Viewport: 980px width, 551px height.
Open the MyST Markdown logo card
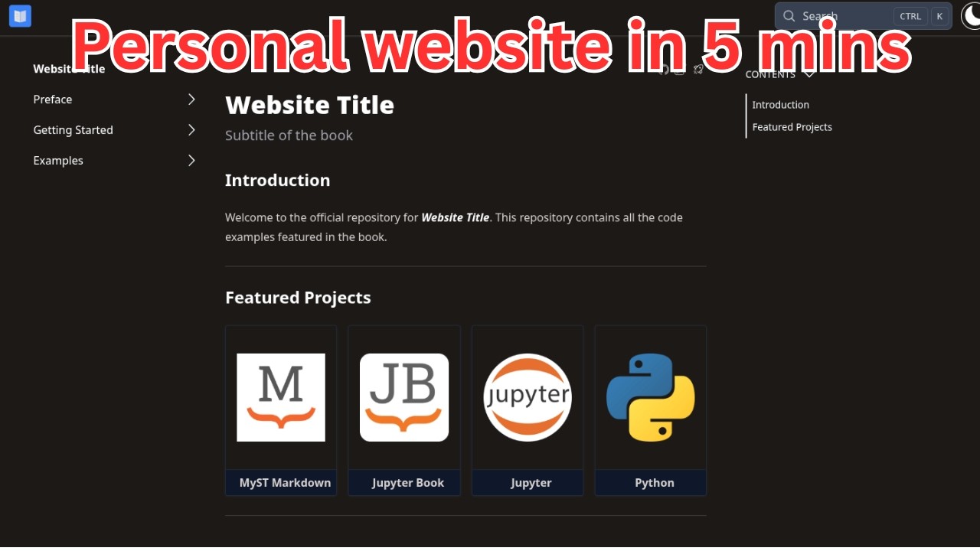click(x=281, y=397)
